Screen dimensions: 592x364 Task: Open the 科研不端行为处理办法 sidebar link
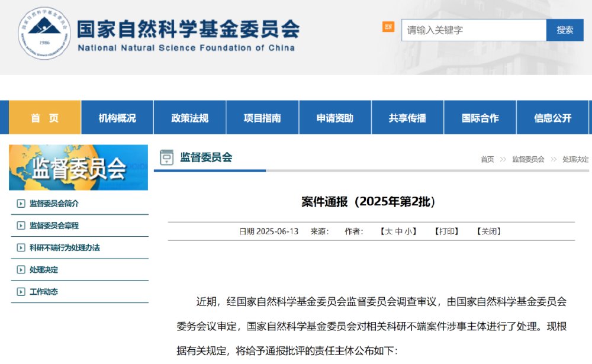click(65, 248)
